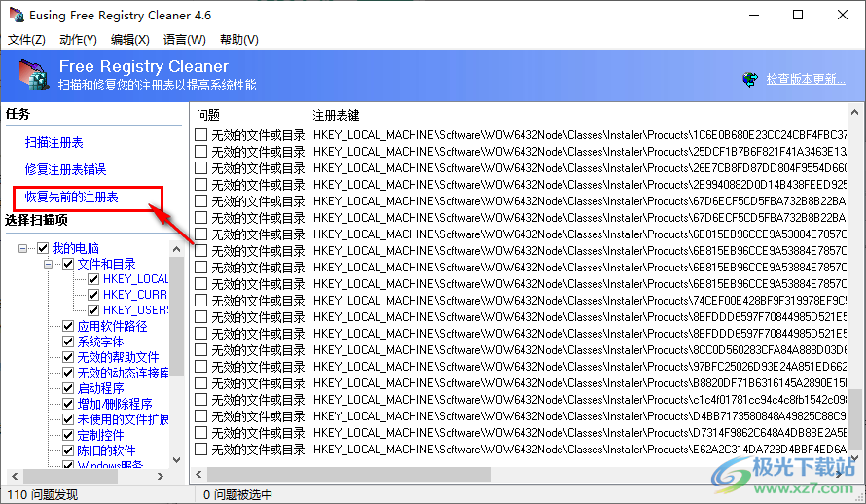The width and height of the screenshot is (866, 504).
Task: Toggle the 文件和目录 checkbox
Action: point(68,264)
